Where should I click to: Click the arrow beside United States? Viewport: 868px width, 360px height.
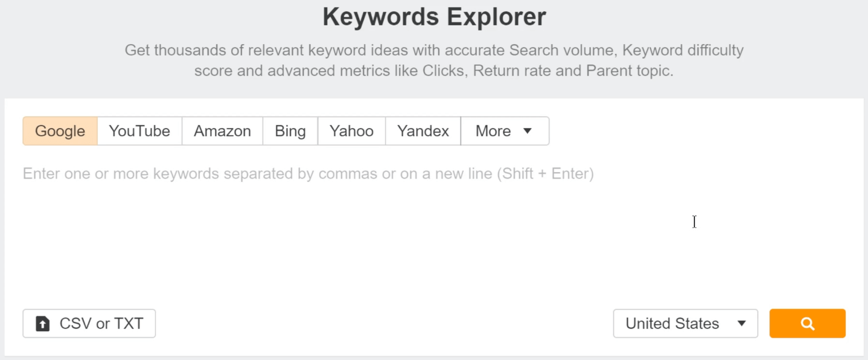[741, 323]
